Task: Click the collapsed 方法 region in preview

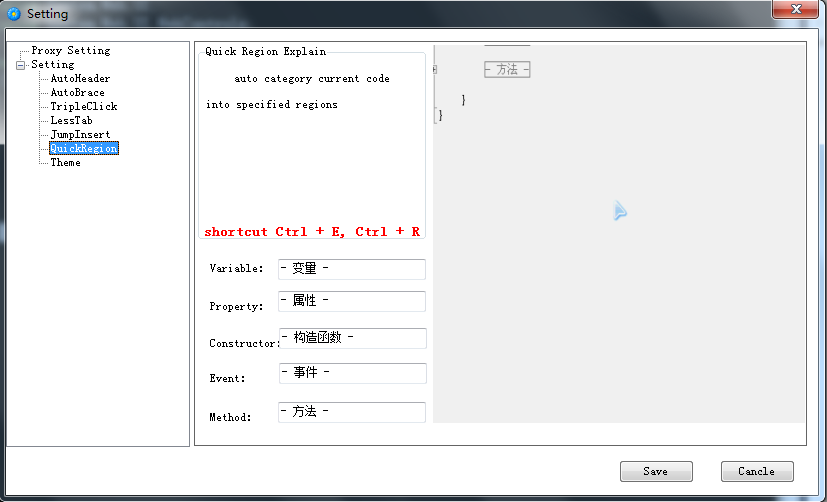Action: [507, 70]
